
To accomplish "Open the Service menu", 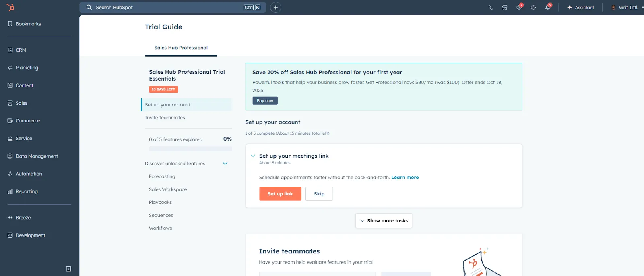I will (20, 139).
